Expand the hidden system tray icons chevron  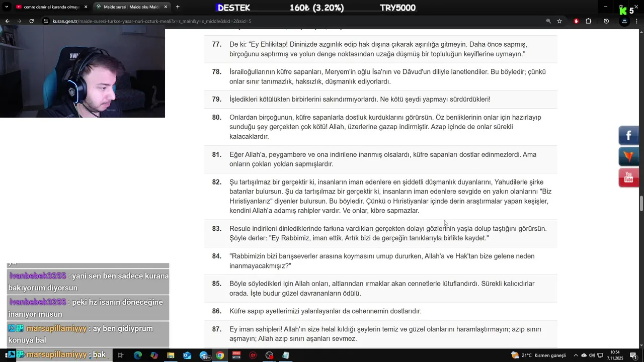click(x=576, y=355)
